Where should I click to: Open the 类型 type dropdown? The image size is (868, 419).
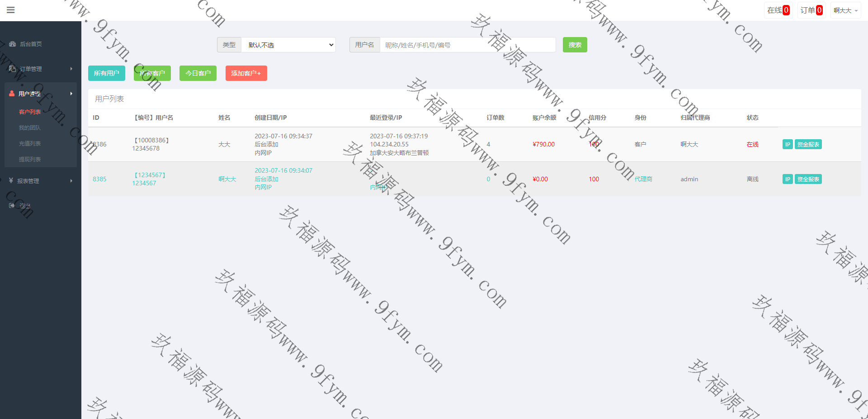288,45
